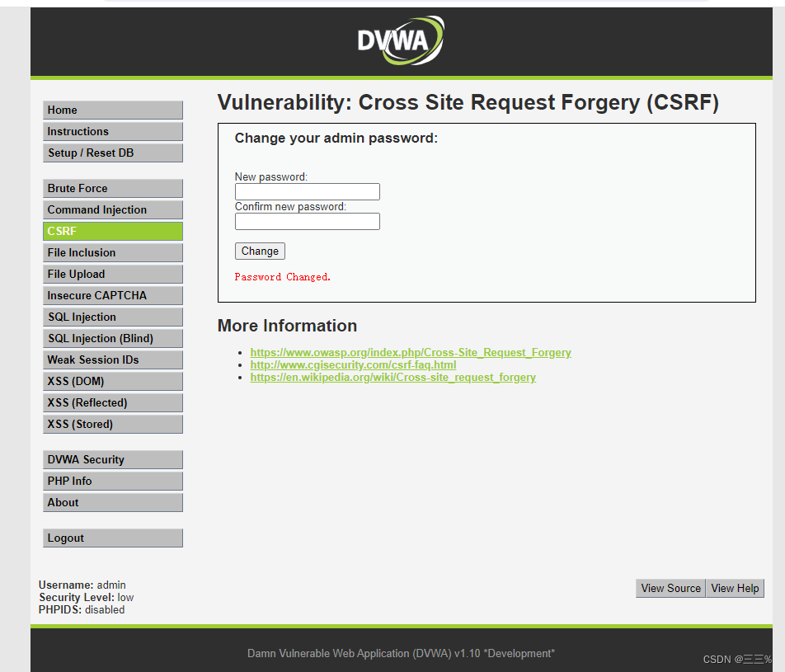Viewport: 785px width, 672px height.
Task: Click the Security Level: low text
Action: pos(87,598)
